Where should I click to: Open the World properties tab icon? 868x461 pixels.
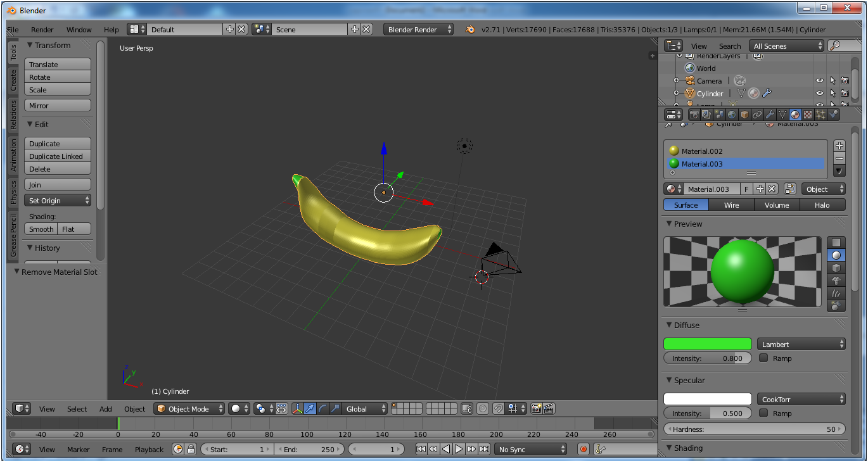tap(732, 115)
